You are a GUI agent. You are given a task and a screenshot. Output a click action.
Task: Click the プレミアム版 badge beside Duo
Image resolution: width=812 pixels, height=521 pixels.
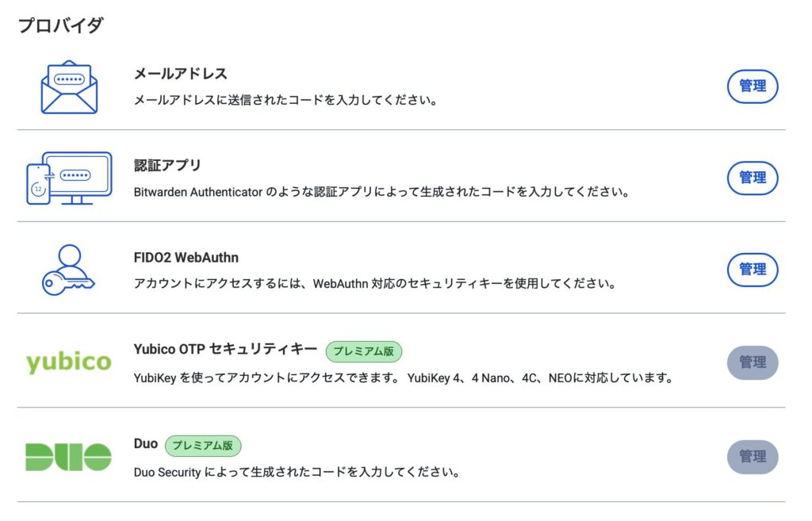click(x=203, y=446)
